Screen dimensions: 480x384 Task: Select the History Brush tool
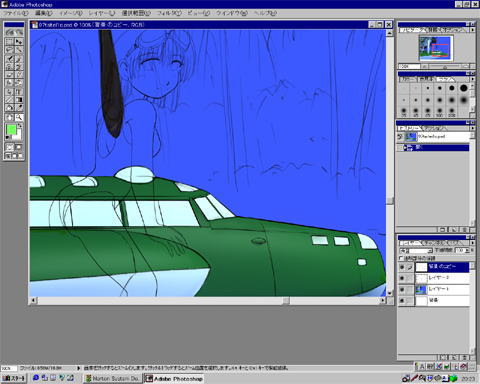[x=19, y=66]
